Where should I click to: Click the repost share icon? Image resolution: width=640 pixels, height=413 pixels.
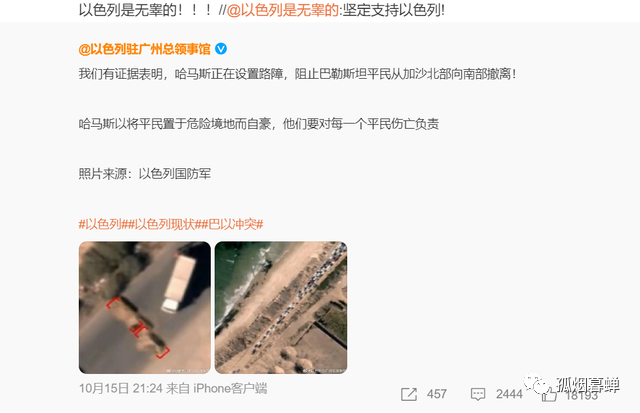point(409,394)
